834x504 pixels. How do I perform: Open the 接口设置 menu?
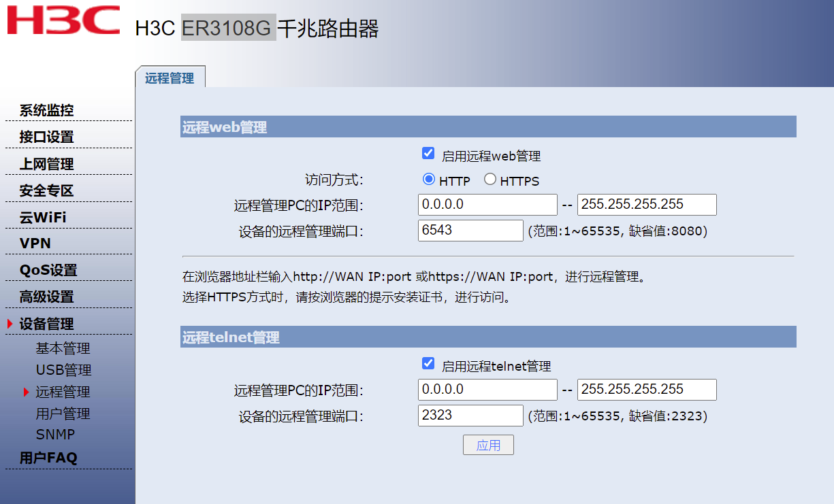46,137
